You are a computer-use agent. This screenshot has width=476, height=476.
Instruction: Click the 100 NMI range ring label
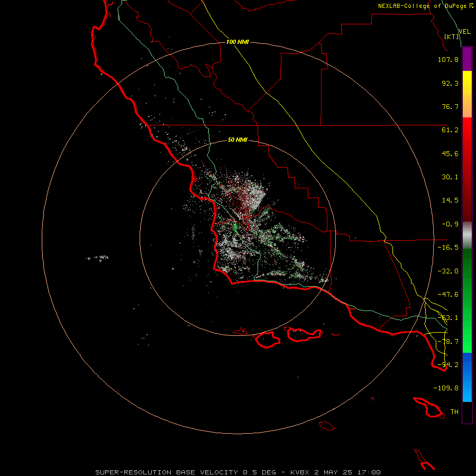click(237, 42)
